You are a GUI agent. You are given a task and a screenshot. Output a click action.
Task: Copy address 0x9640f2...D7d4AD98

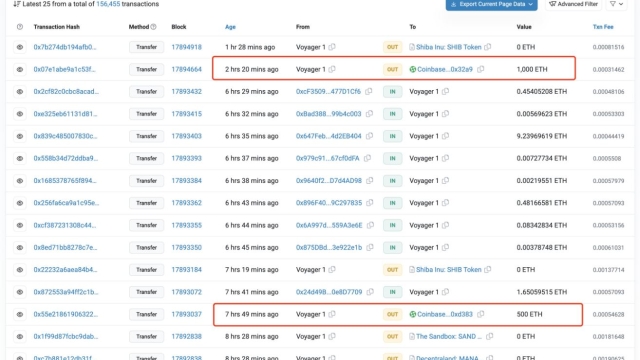370,180
